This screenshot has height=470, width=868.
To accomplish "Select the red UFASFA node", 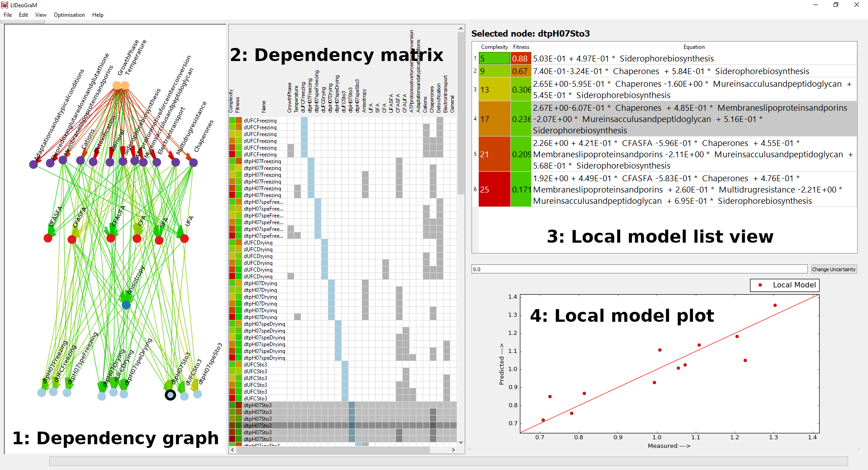I will pos(48,238).
